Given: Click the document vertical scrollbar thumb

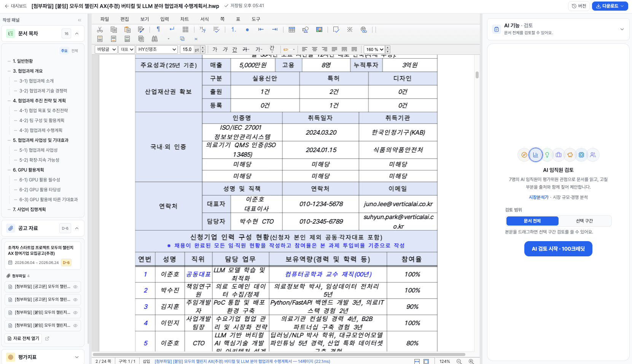Looking at the screenshot, I should point(477,75).
